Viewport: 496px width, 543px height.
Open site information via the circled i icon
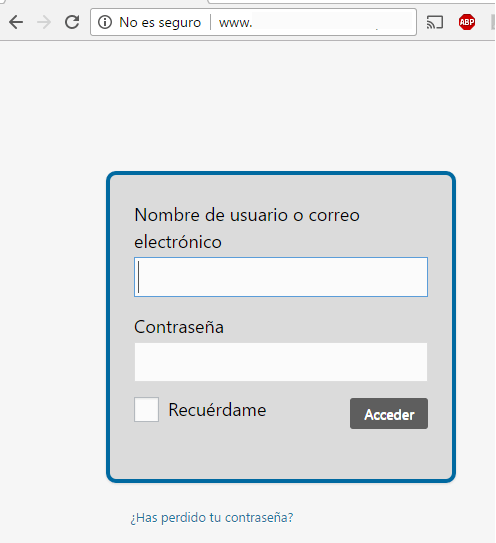click(105, 23)
